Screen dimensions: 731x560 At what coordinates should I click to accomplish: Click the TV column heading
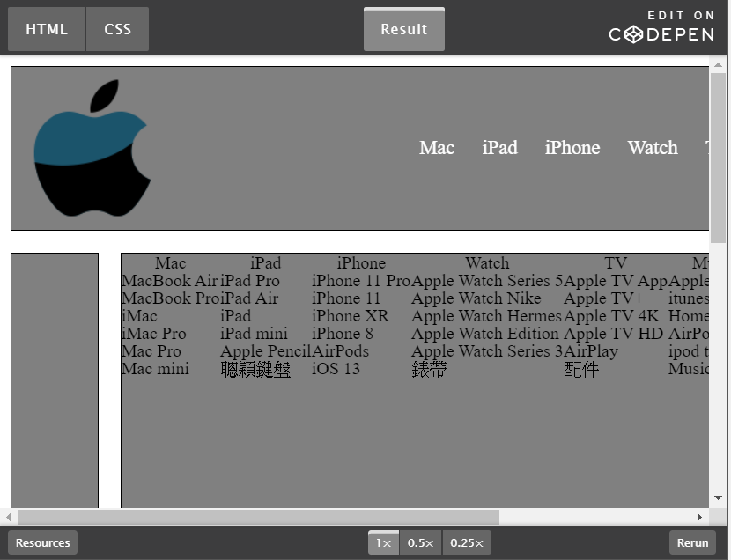616,262
